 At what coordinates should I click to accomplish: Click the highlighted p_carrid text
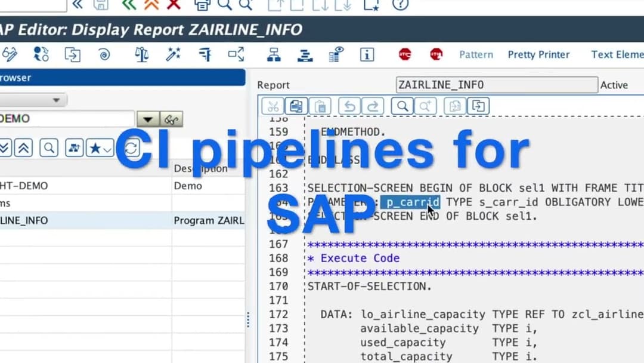[x=410, y=202]
